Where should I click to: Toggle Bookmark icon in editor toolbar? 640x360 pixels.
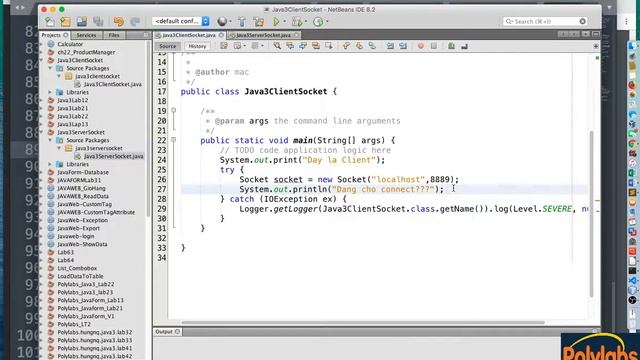click(x=372, y=46)
